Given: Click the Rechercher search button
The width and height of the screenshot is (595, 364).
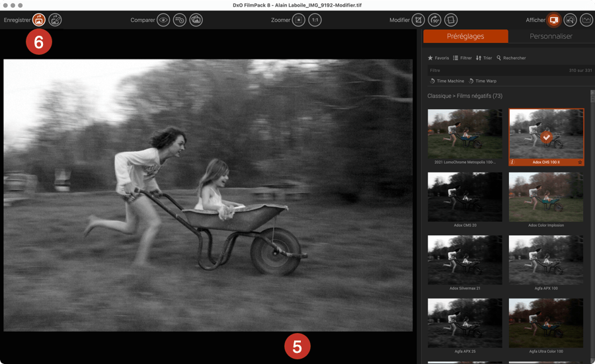Looking at the screenshot, I should (511, 58).
